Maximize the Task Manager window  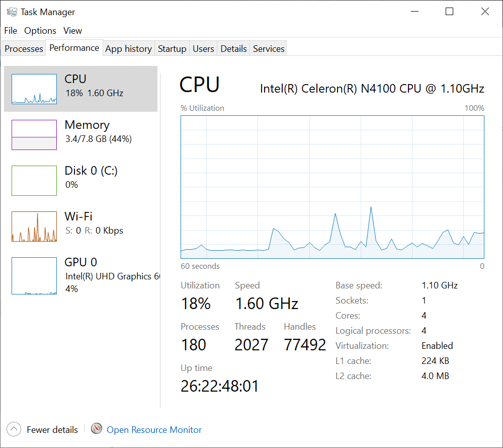coord(449,12)
